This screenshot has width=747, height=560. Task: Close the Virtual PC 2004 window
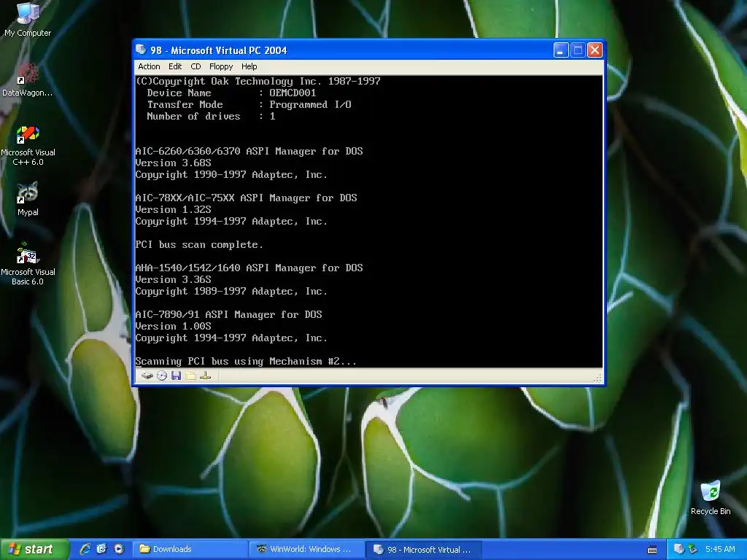coord(595,50)
